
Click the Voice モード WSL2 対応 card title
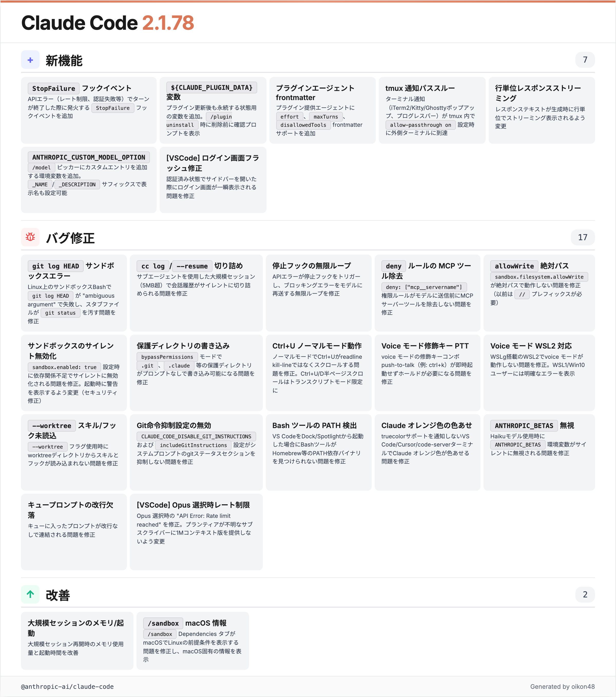click(531, 346)
